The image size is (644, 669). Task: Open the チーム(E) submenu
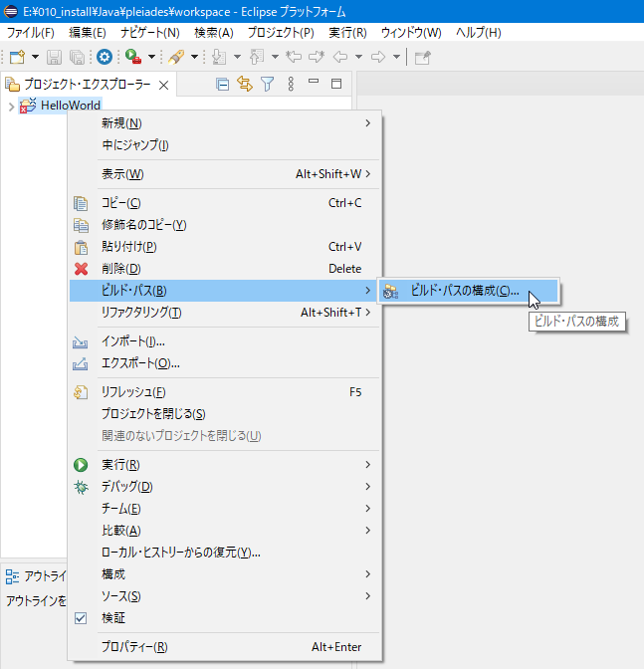[225, 509]
